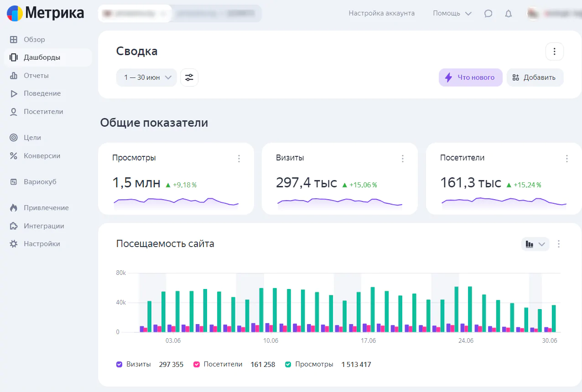The image size is (582, 392).
Task: Click the Цели target icon
Action: 14,138
